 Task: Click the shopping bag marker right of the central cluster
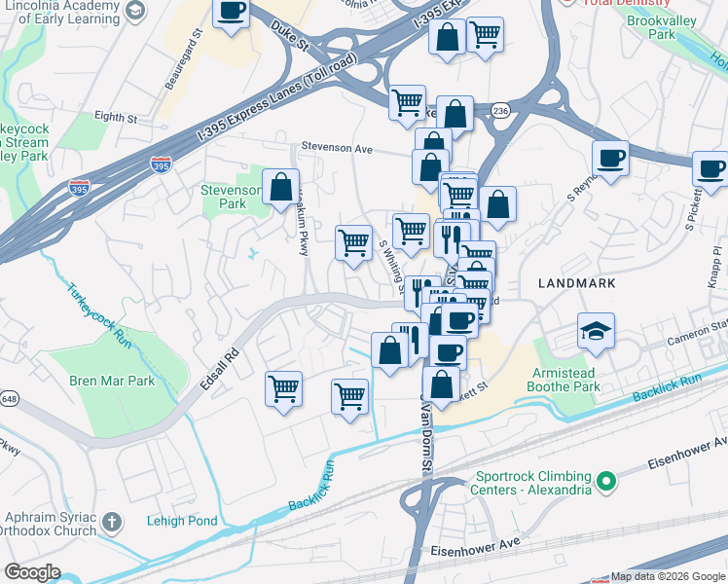(x=497, y=205)
